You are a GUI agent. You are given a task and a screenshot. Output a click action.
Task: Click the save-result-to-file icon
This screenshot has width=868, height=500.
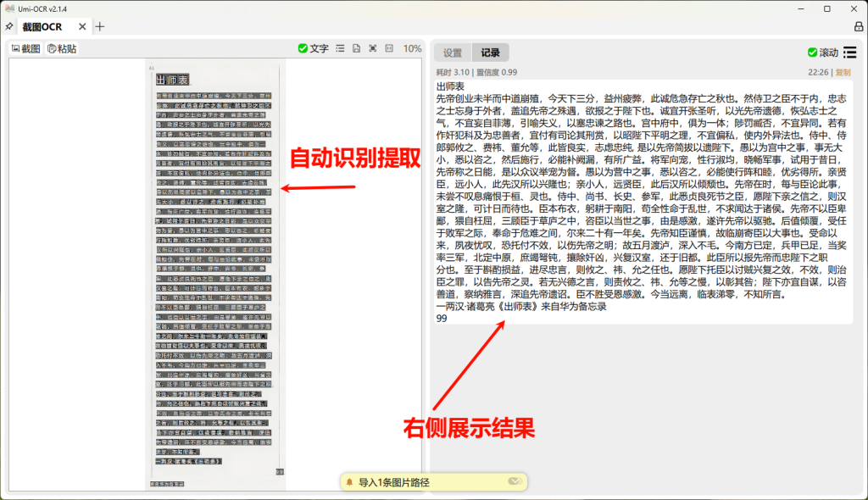(356, 49)
